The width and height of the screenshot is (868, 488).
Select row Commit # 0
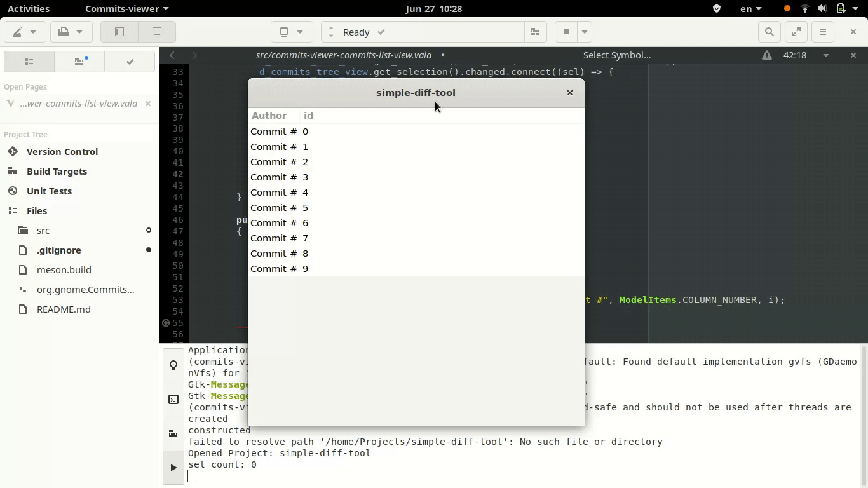point(416,132)
